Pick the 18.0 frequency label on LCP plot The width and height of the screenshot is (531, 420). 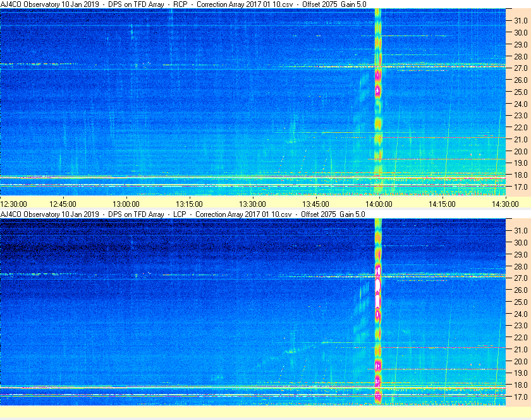point(521,385)
